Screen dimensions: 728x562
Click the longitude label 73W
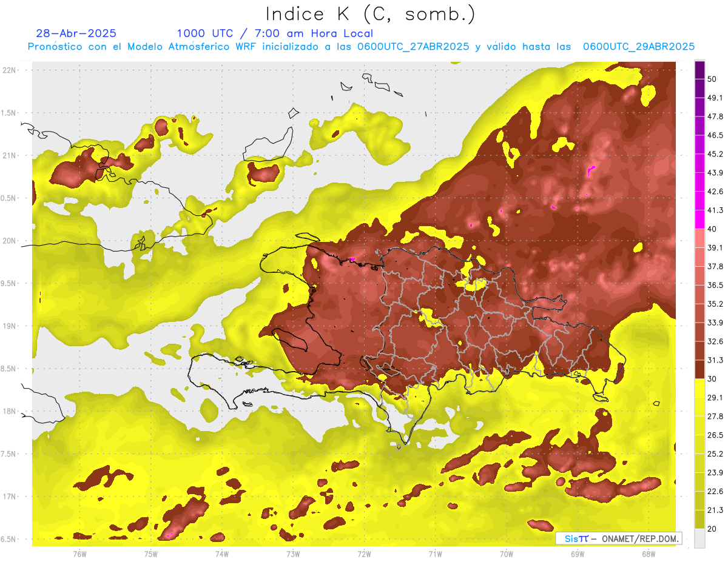(x=292, y=554)
